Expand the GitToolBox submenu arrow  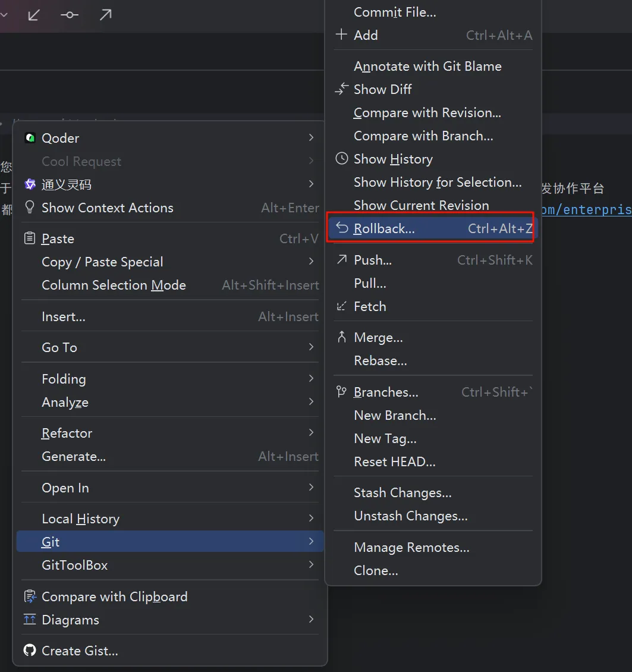click(x=312, y=564)
